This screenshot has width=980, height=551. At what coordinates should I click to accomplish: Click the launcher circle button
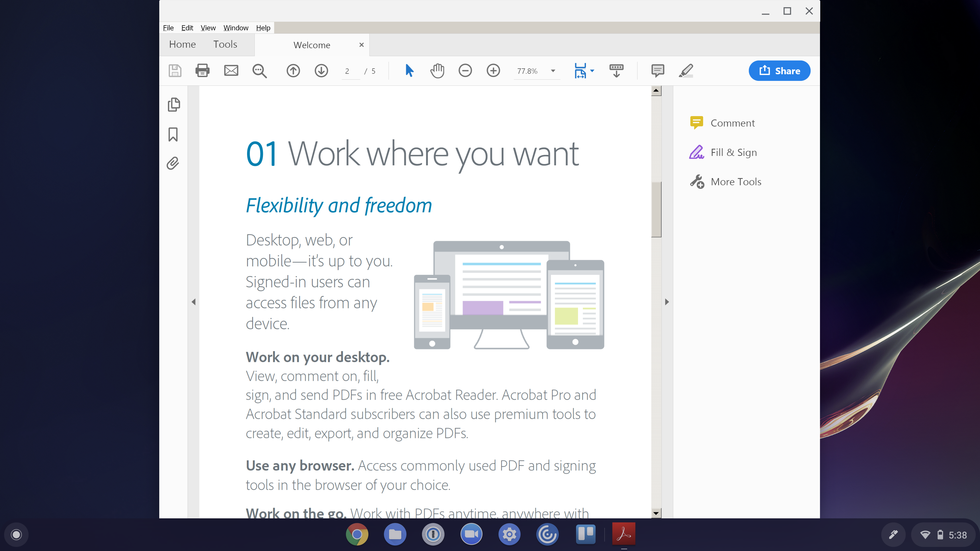point(16,535)
